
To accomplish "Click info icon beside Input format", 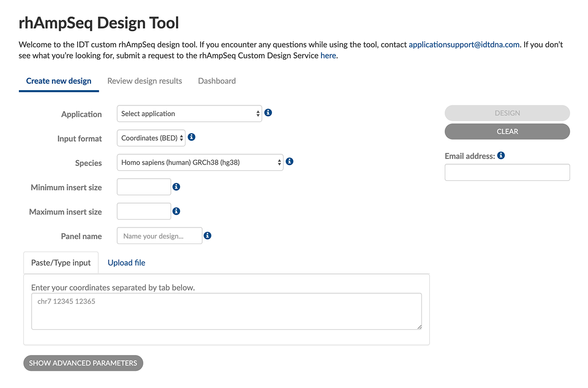I will click(x=192, y=137).
